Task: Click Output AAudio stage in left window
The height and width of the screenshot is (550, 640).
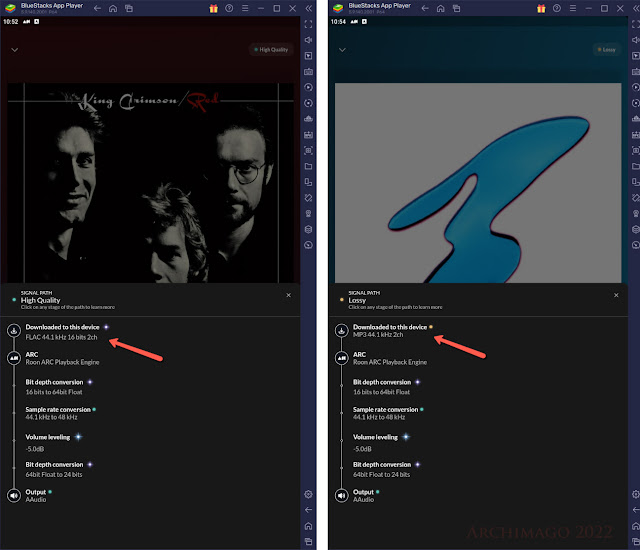Action: tap(38, 495)
